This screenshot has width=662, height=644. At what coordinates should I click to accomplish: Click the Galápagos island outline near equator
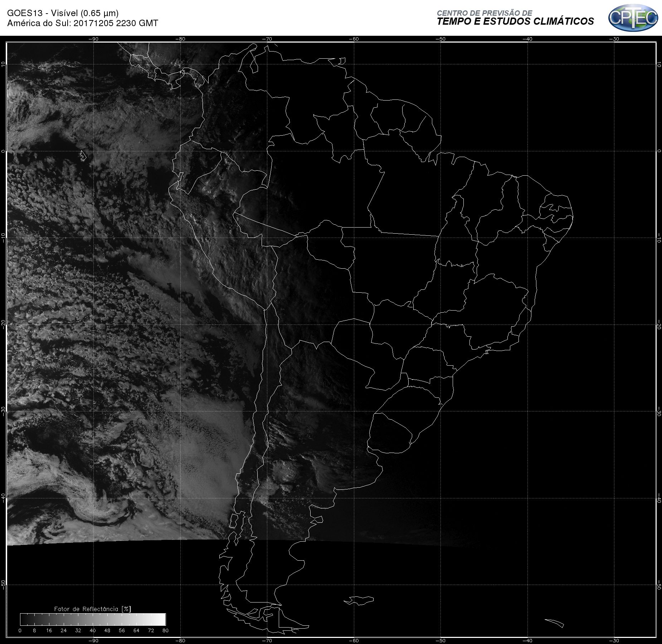[83, 156]
